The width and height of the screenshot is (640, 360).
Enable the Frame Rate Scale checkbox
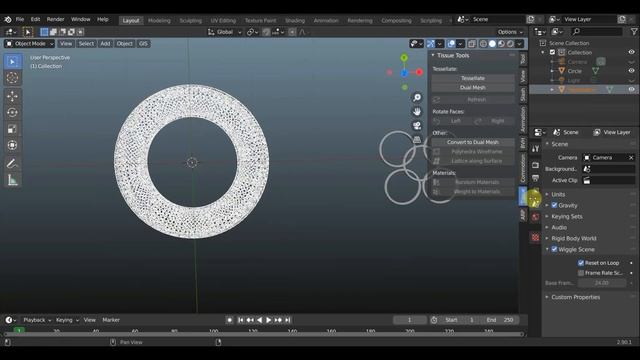581,273
